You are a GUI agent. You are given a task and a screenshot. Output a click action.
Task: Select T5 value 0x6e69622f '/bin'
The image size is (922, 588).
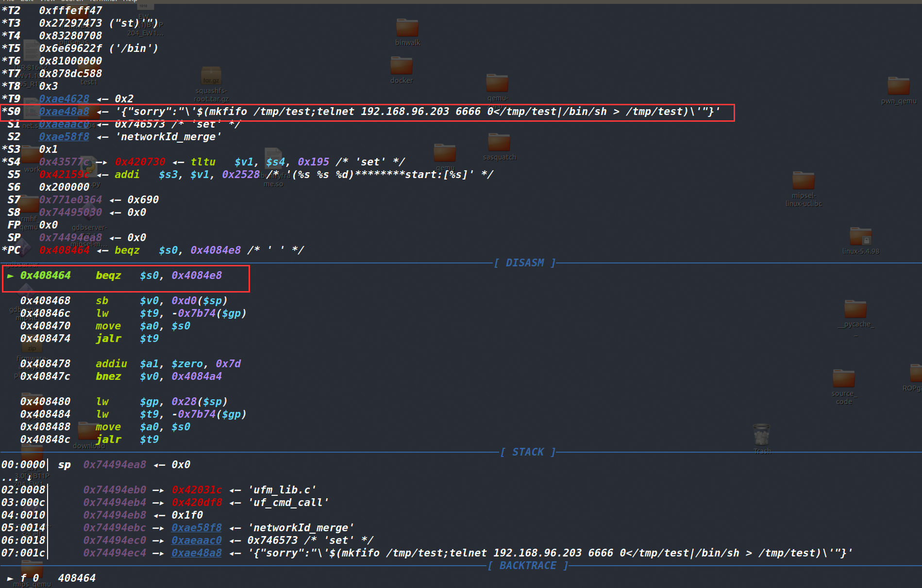click(x=99, y=49)
